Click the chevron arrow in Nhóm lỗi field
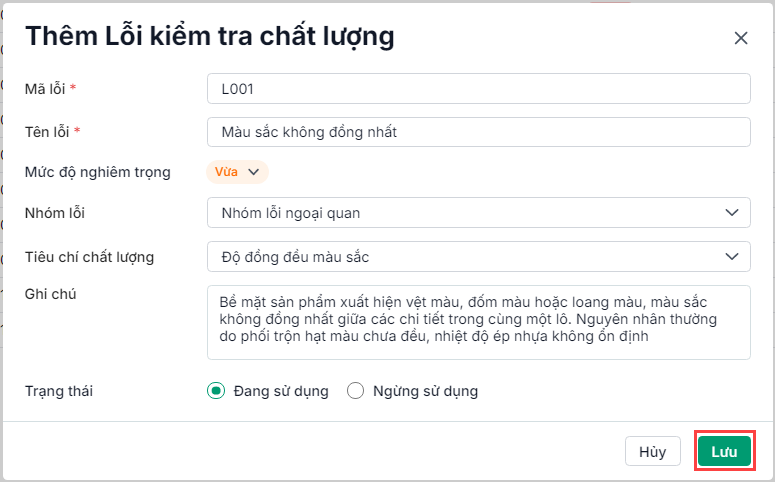This screenshot has height=482, width=775. click(x=731, y=212)
